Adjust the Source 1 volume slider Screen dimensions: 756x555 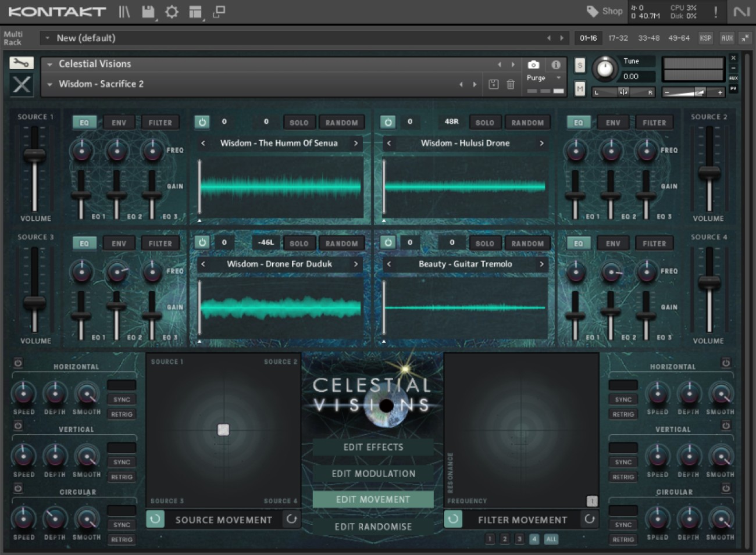click(35, 155)
